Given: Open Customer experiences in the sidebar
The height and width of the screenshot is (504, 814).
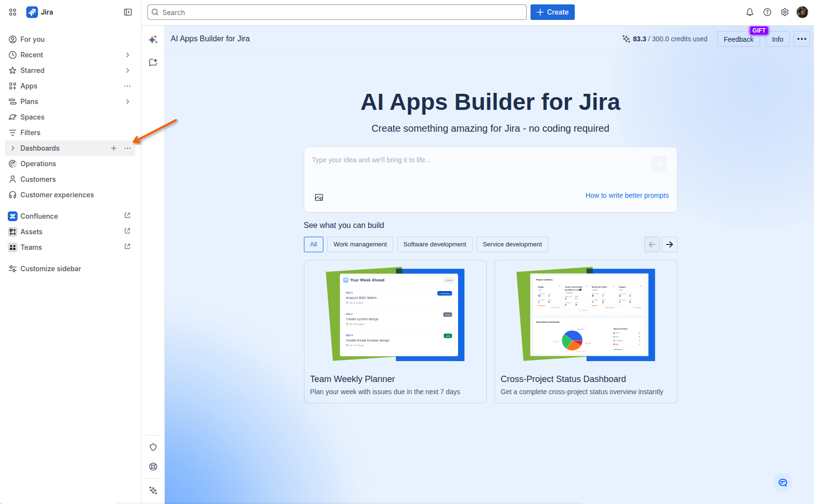Looking at the screenshot, I should (x=70, y=195).
